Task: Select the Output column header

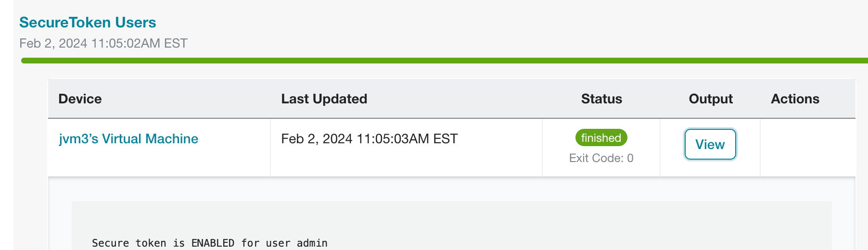Action: click(x=711, y=99)
